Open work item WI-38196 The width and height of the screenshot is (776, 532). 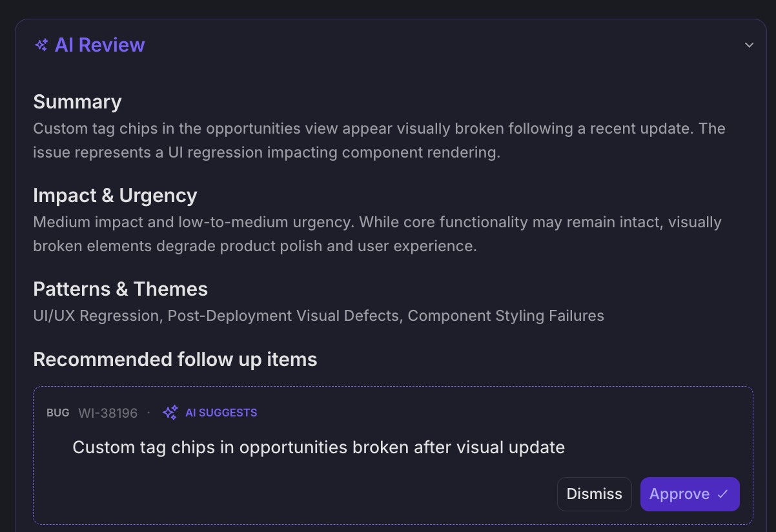pos(108,413)
